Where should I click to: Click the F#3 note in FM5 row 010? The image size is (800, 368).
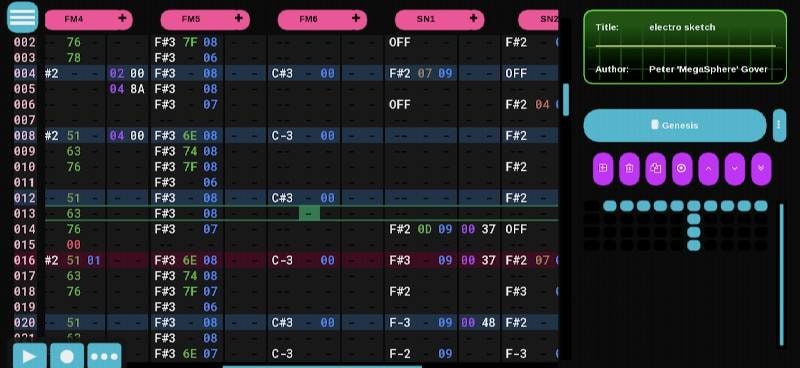[165, 167]
